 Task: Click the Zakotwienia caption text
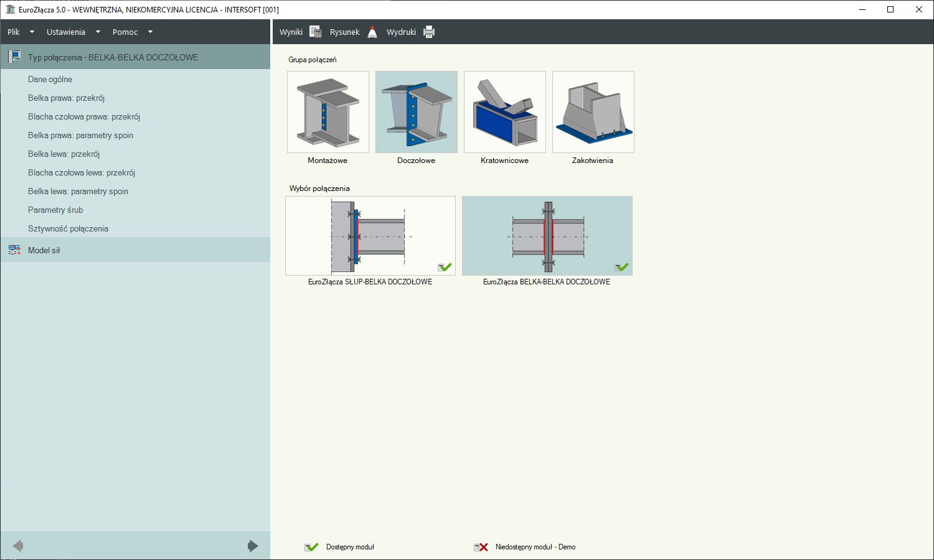pos(593,161)
